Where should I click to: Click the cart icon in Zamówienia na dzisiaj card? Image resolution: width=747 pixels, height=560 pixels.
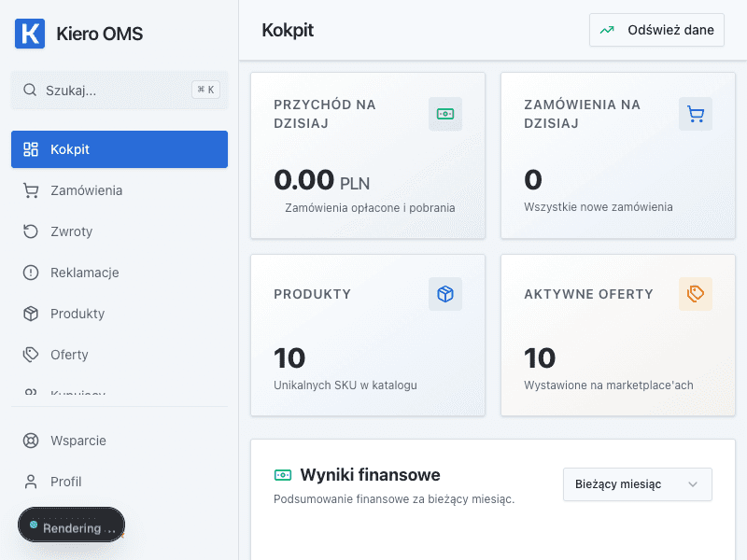tap(696, 114)
